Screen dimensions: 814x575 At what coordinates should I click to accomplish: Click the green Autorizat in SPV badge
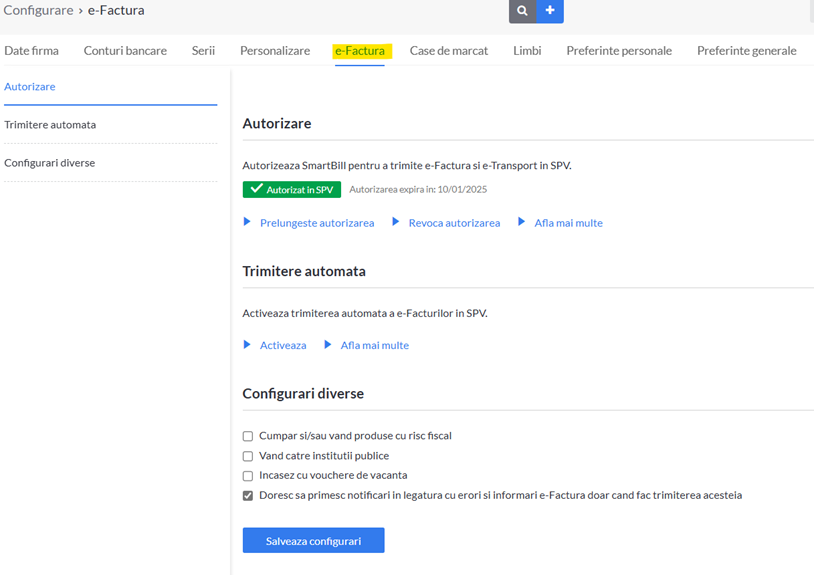292,189
